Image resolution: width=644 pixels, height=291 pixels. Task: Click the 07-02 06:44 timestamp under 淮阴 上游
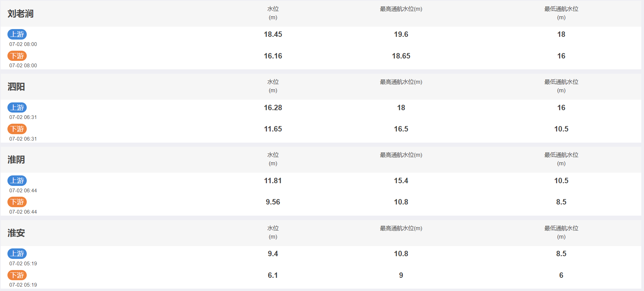click(x=23, y=191)
